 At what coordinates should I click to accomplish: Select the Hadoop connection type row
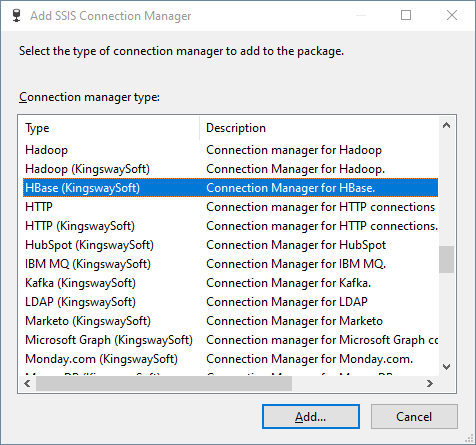click(x=230, y=150)
